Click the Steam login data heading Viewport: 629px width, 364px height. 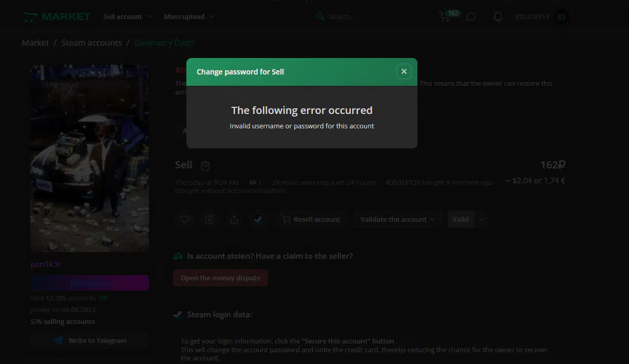tap(220, 314)
